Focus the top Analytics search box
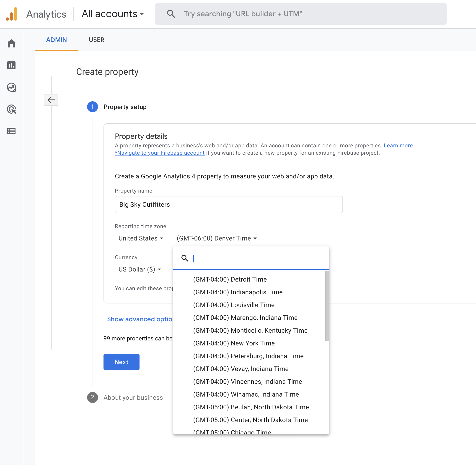 301,14
